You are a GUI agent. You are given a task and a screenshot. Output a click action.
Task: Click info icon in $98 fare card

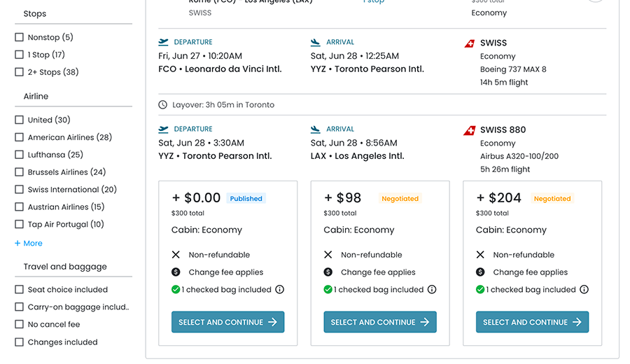(x=432, y=290)
